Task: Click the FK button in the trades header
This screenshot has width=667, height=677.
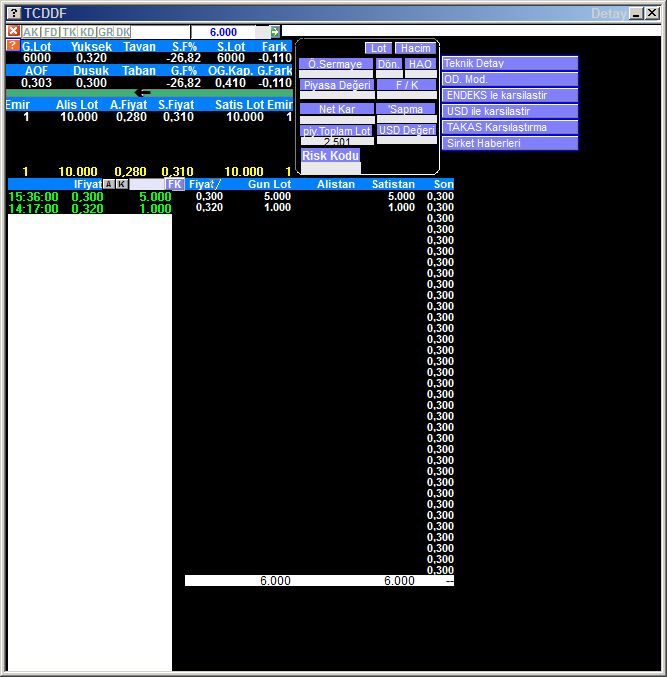Action: 175,184
